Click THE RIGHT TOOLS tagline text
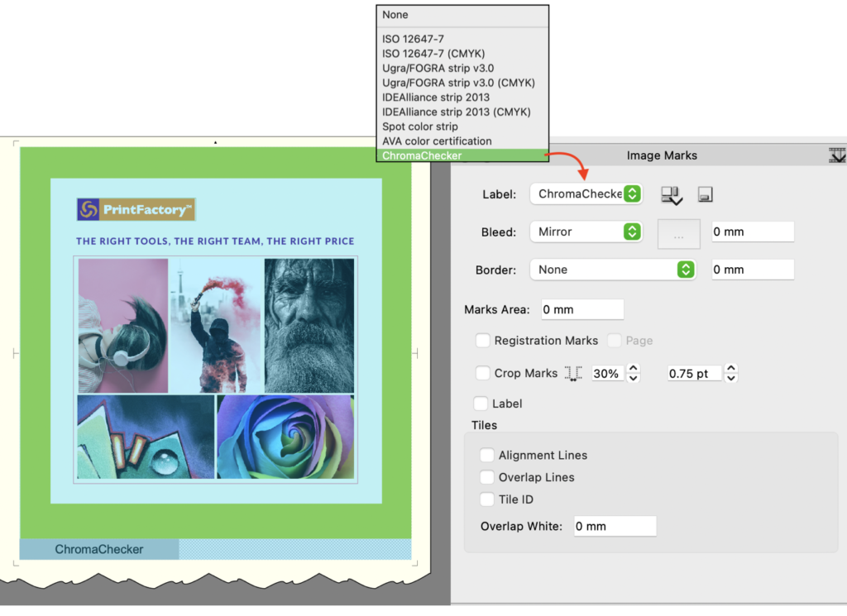Screen dimensions: 847x616 [x=215, y=241]
